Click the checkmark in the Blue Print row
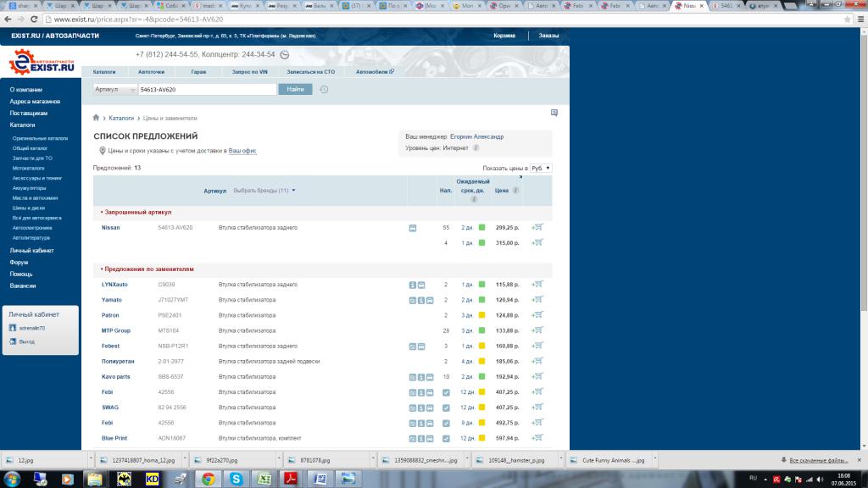 click(x=446, y=439)
